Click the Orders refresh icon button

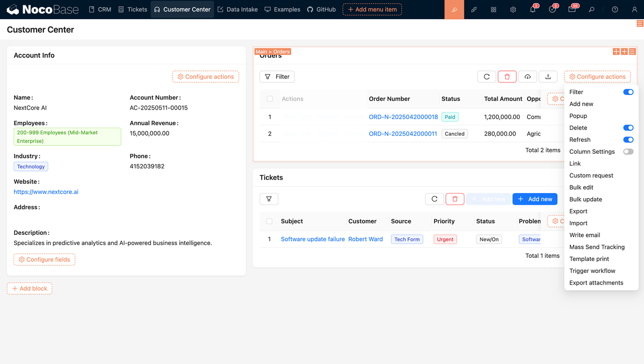pyautogui.click(x=487, y=76)
